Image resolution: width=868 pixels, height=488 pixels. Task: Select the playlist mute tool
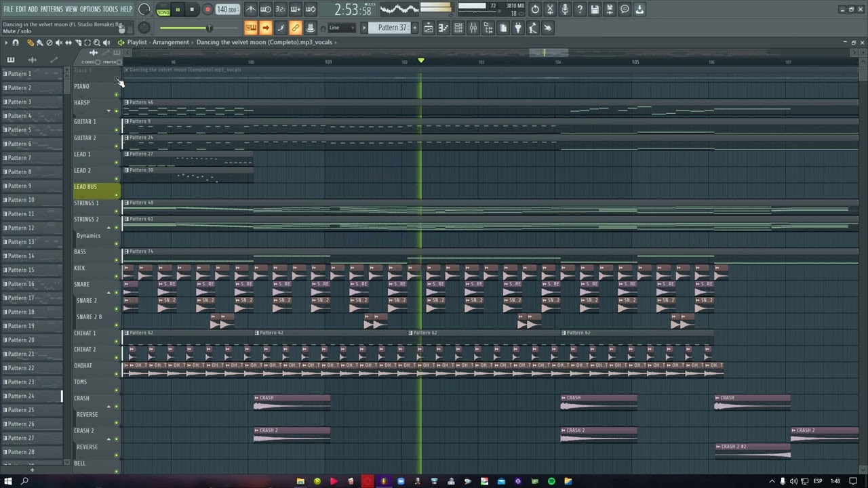tap(58, 43)
